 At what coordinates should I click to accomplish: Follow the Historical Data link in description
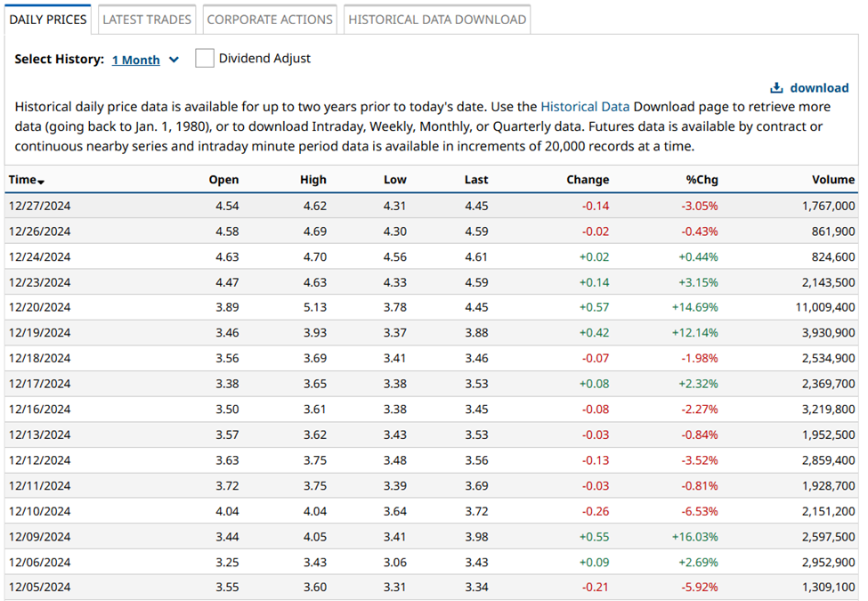pyautogui.click(x=585, y=106)
